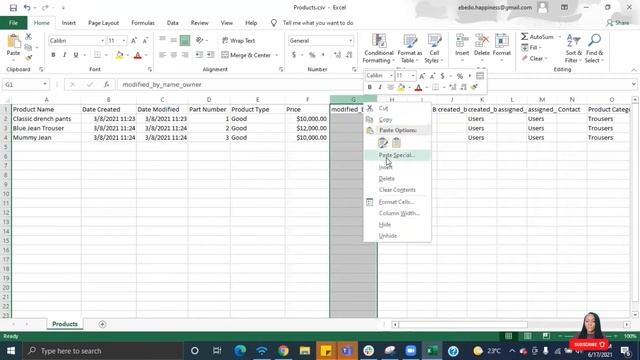The width and height of the screenshot is (640, 360).
Task: Click Font Color in mini toolbar
Action: pyautogui.click(x=418, y=87)
